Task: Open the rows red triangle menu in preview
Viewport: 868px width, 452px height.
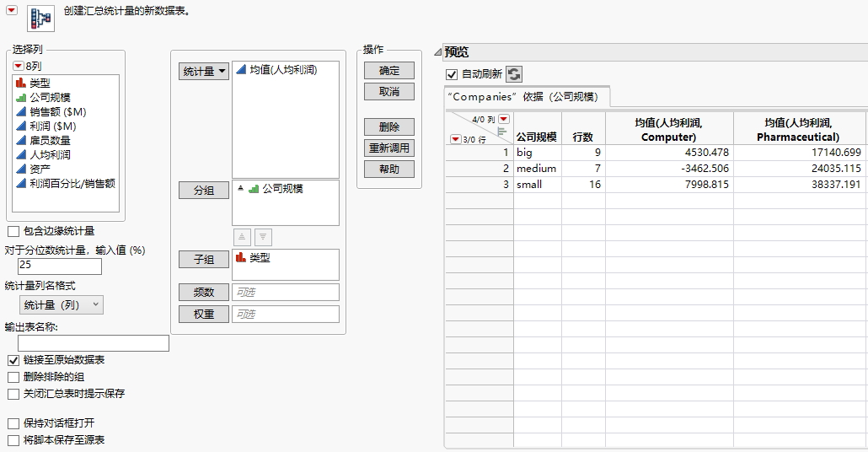Action: (456, 139)
